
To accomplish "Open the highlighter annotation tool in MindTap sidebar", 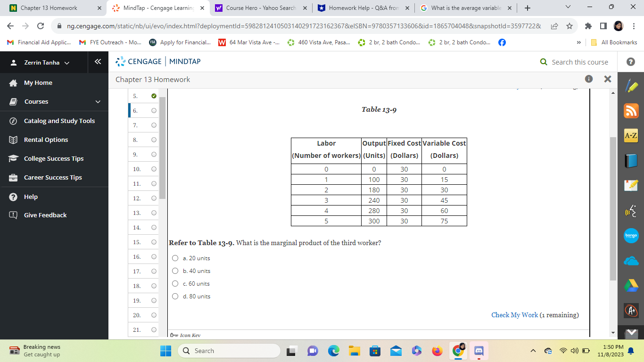I will 631,86.
